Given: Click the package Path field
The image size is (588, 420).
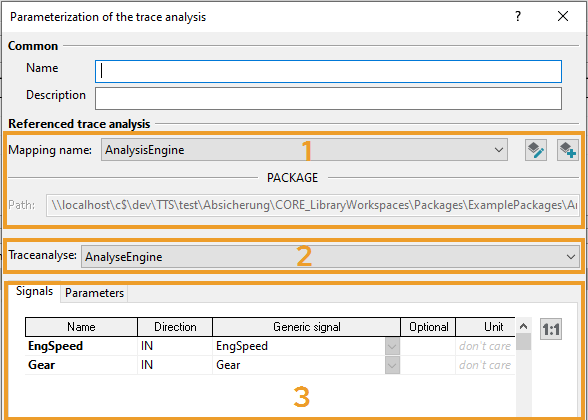Looking at the screenshot, I should tap(313, 205).
